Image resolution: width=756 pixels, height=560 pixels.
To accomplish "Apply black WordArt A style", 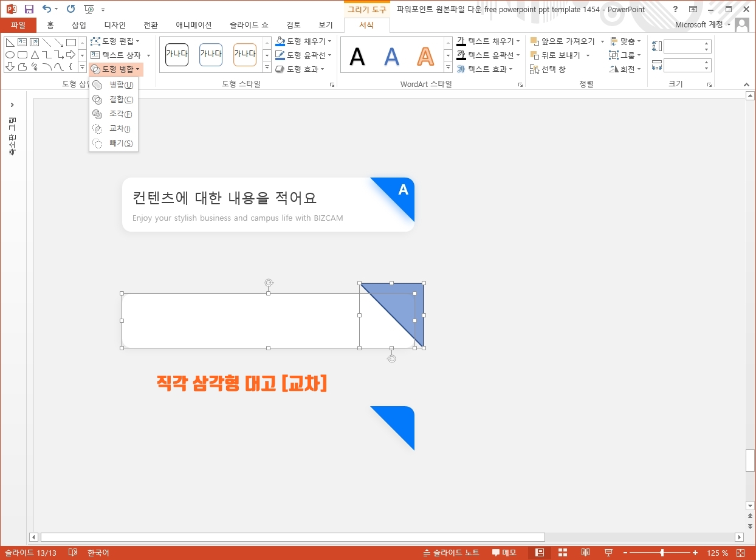I will [x=357, y=57].
